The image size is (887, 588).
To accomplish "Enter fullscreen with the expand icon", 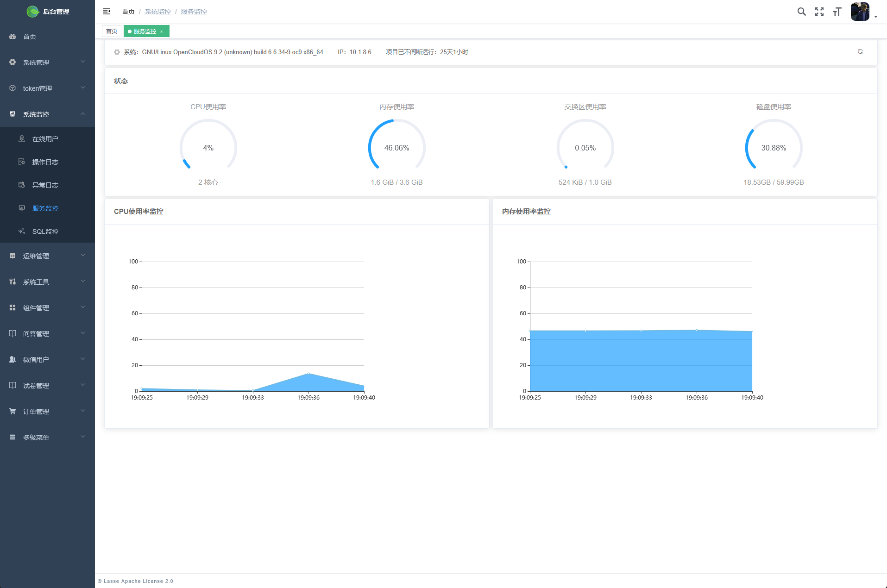I will (819, 12).
